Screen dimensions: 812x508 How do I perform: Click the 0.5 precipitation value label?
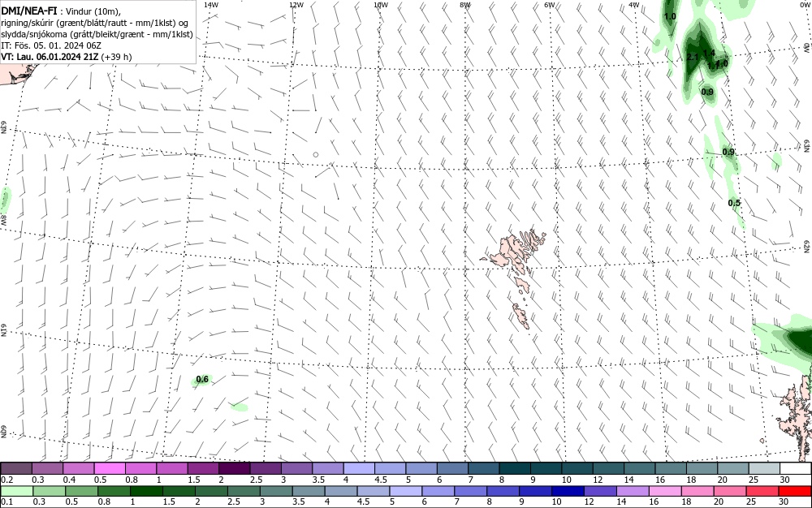(x=734, y=203)
